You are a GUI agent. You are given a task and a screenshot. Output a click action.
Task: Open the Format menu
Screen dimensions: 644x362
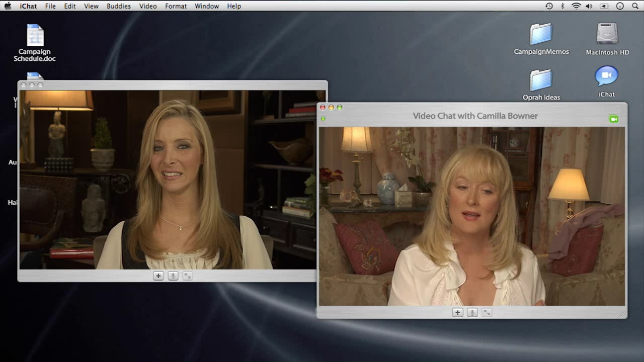coord(176,6)
